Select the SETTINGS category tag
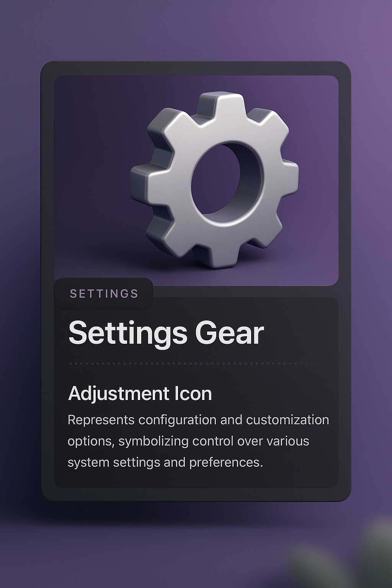The image size is (392, 588). click(104, 294)
